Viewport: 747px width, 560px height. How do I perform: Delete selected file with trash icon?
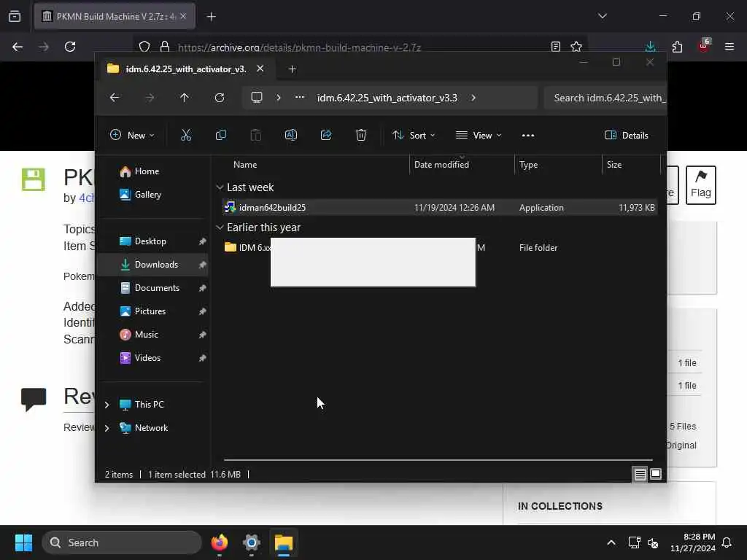point(361,135)
